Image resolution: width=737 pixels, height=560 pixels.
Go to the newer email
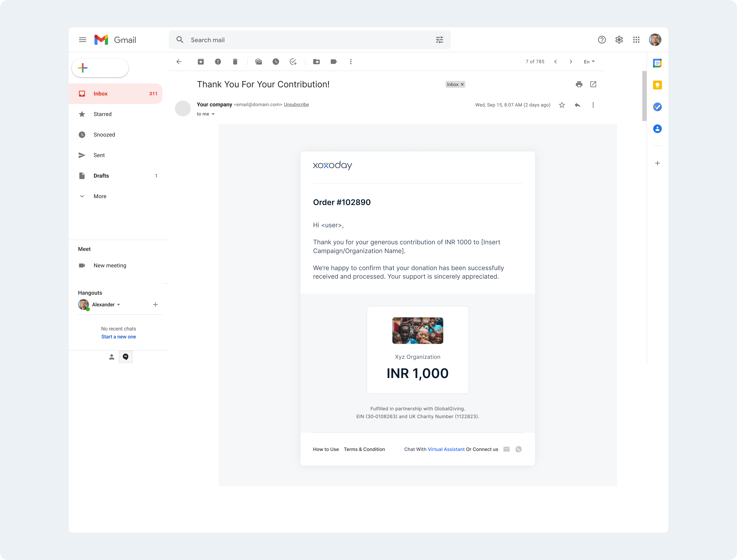pos(556,62)
